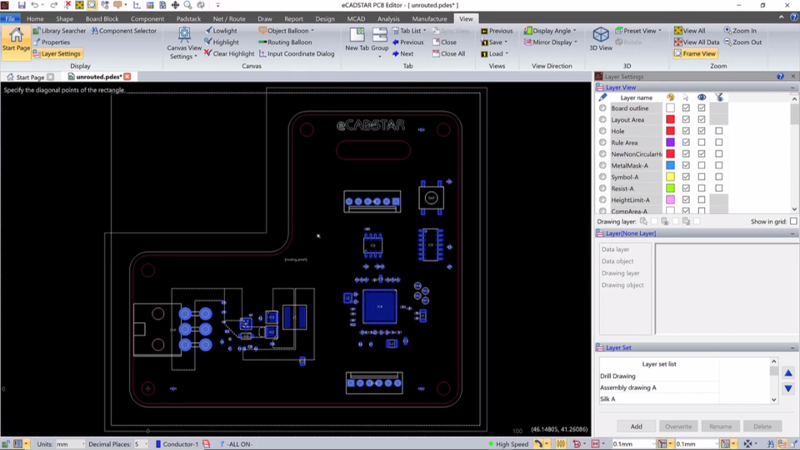This screenshot has height=450, width=800.
Task: Switch to the Manufacture ribbon tab
Action: coord(430,19)
